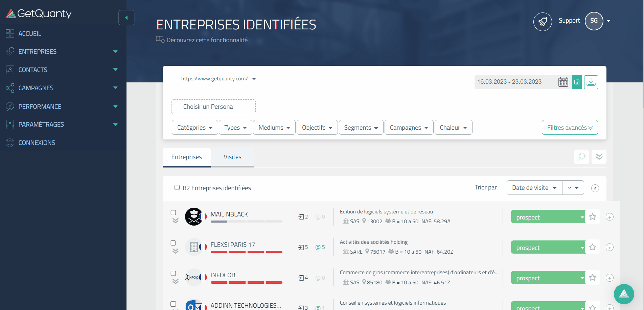Click the green calendar preset button
644x310 pixels.
click(x=577, y=82)
